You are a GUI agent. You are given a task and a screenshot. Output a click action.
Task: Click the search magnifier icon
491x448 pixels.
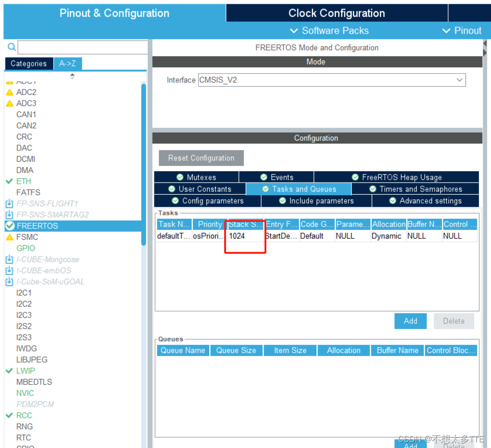coord(11,47)
